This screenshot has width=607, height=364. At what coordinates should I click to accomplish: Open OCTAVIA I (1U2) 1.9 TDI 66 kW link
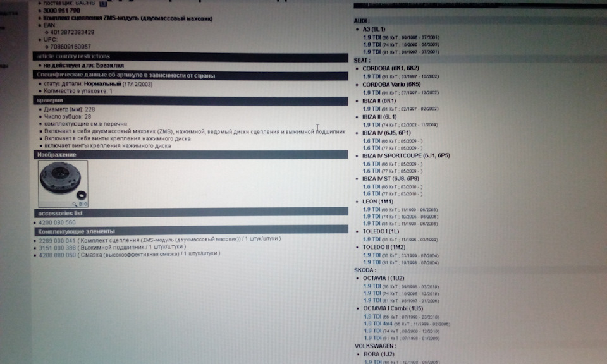tap(372, 287)
